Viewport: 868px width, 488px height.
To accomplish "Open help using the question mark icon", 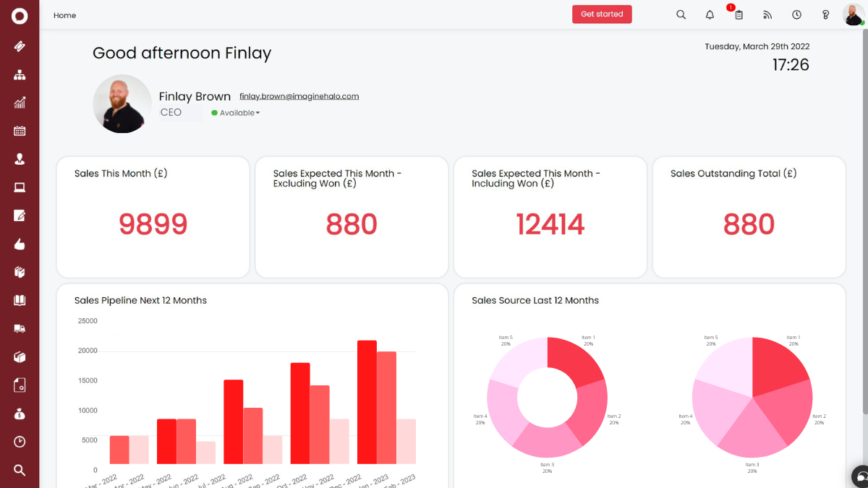I will 825,14.
